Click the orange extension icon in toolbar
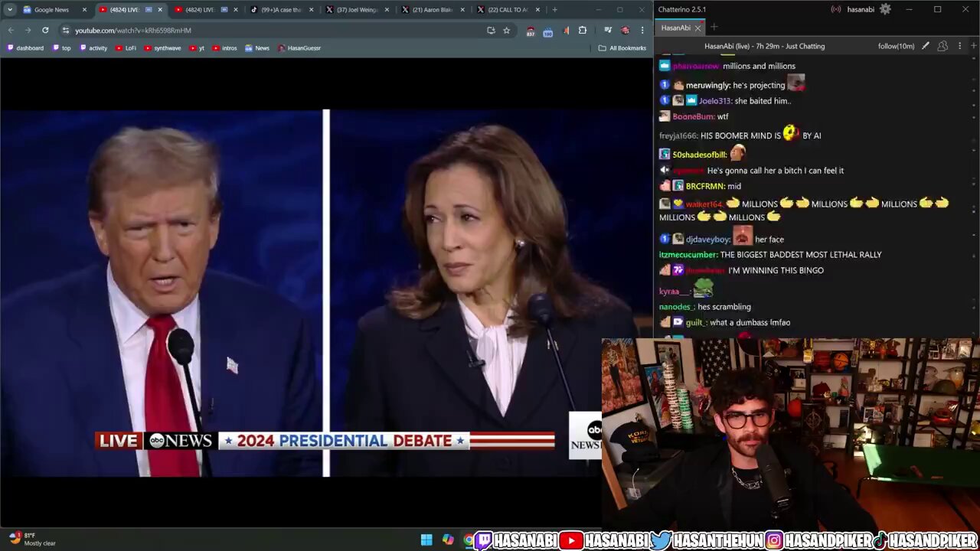Viewport: 980px width, 551px height. (566, 30)
